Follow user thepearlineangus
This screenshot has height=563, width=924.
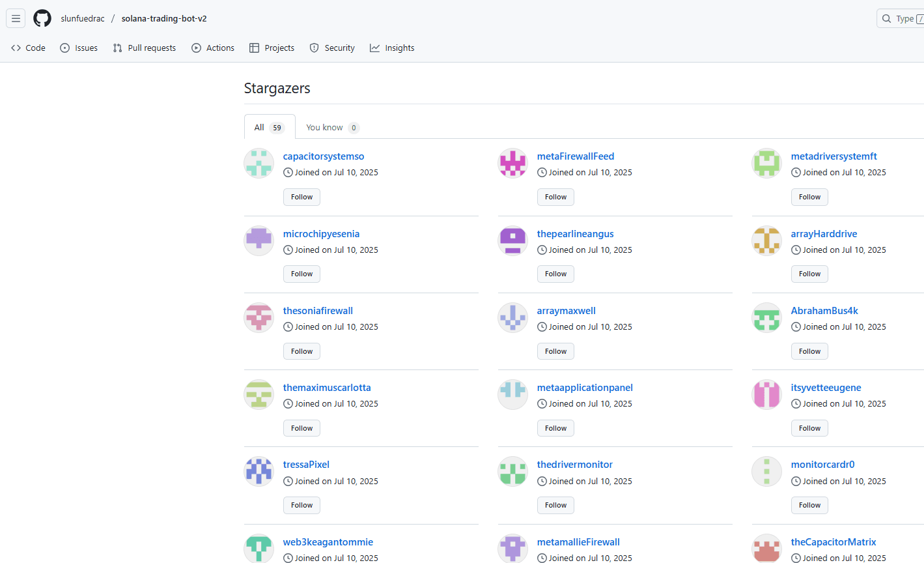(x=556, y=274)
